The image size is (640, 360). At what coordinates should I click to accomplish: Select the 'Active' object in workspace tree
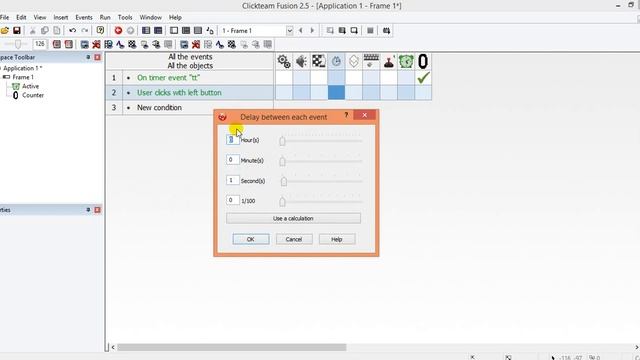tap(30, 86)
